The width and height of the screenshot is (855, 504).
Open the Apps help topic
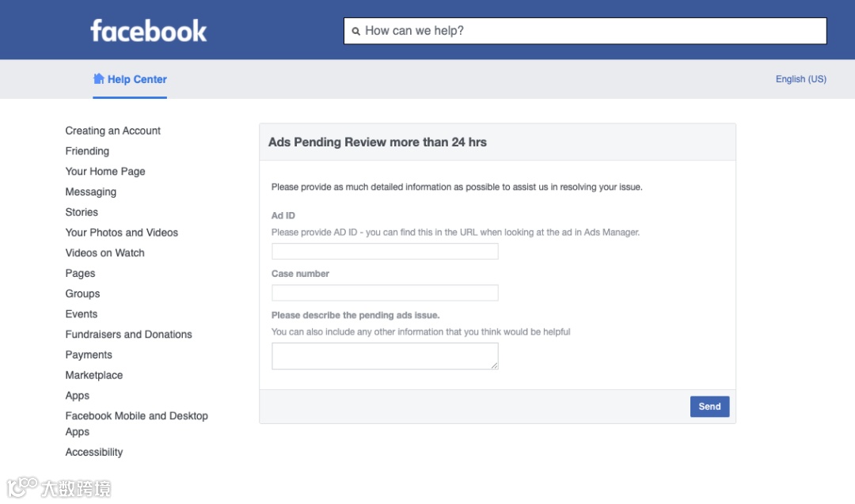[78, 396]
